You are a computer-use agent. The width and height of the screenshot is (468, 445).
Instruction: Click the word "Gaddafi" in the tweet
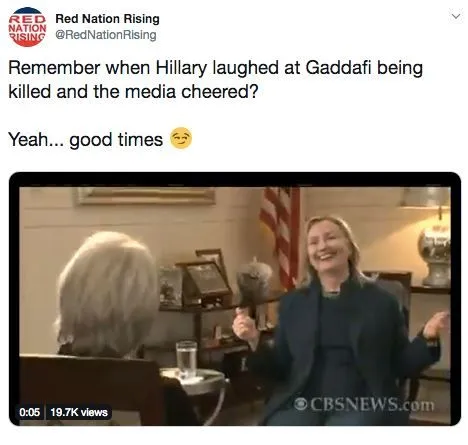click(338, 68)
